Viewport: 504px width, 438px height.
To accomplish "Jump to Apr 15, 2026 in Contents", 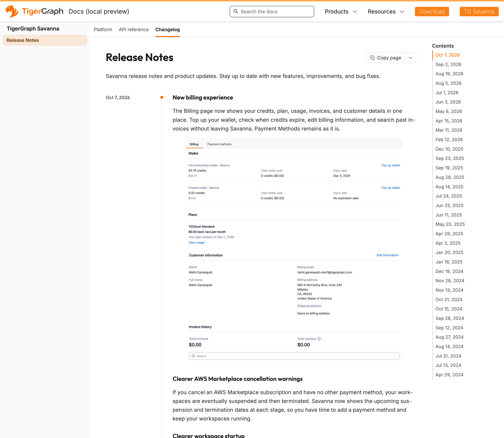I will 449,121.
